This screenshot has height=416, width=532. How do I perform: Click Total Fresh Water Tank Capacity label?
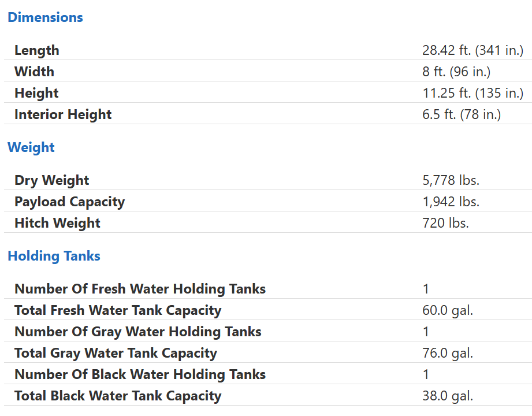point(118,310)
